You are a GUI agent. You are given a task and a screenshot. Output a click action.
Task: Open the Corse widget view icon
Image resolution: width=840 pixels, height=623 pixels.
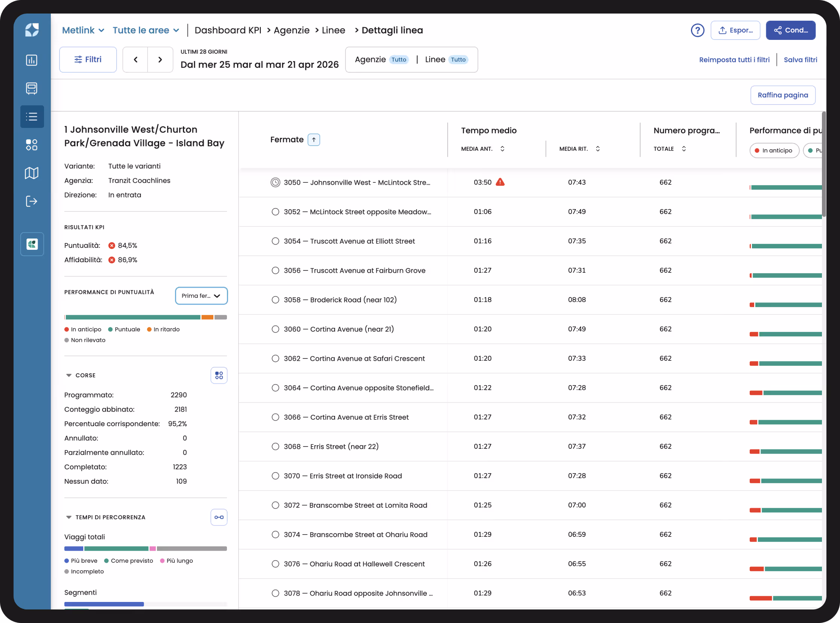219,375
